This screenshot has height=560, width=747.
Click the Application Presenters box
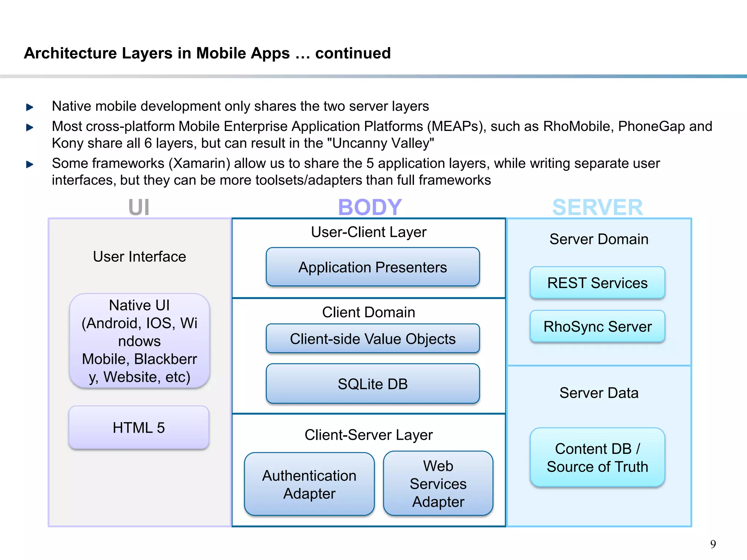pyautogui.click(x=373, y=267)
